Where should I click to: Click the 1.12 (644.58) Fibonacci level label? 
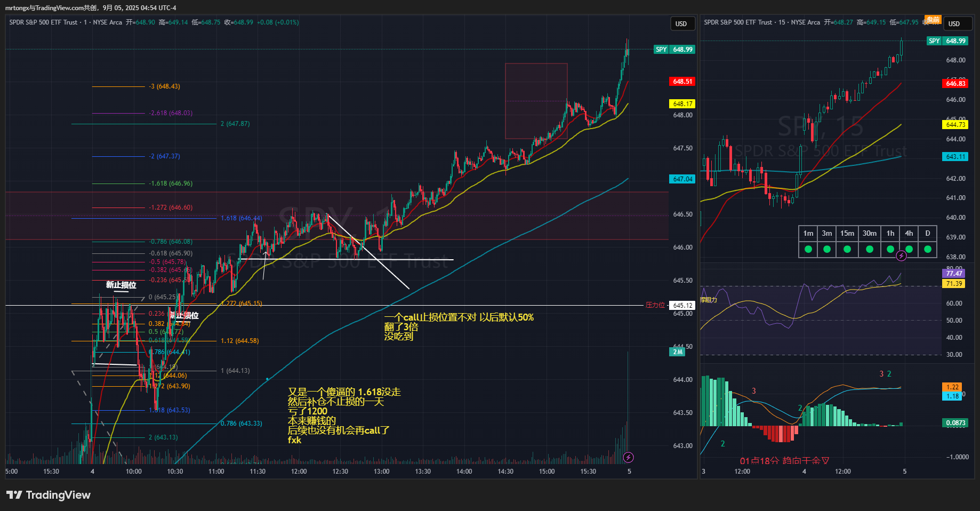[240, 341]
